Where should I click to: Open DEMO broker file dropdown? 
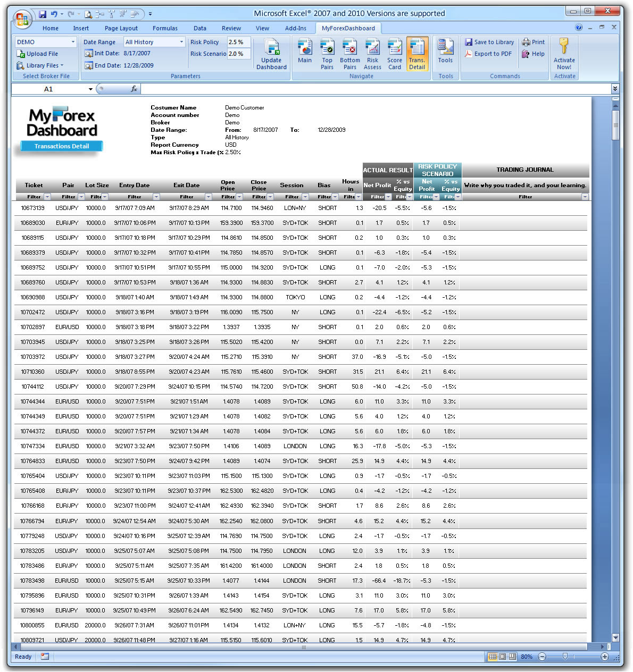point(73,42)
